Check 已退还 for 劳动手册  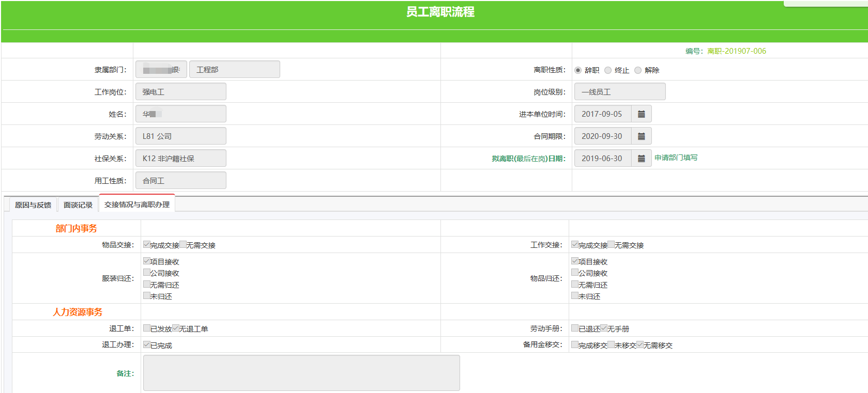pos(575,328)
